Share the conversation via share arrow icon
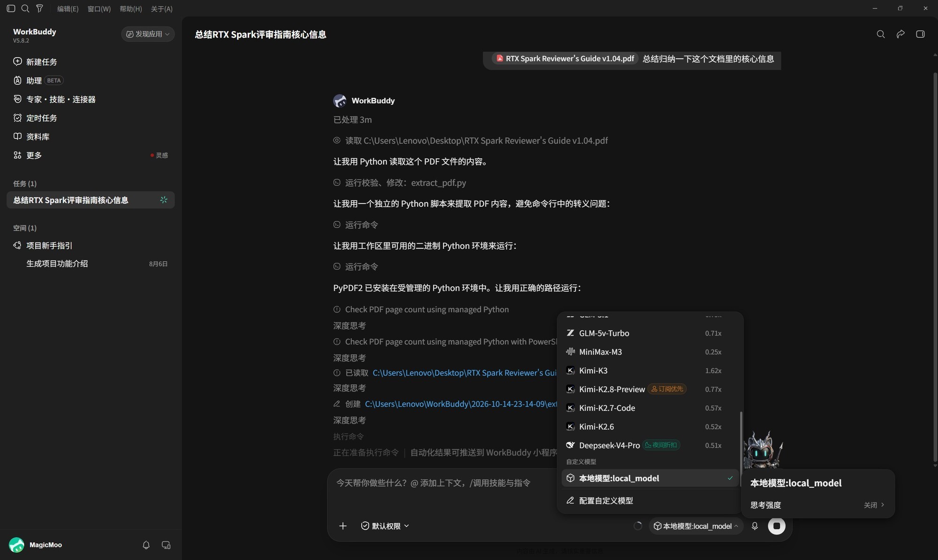 click(x=900, y=34)
